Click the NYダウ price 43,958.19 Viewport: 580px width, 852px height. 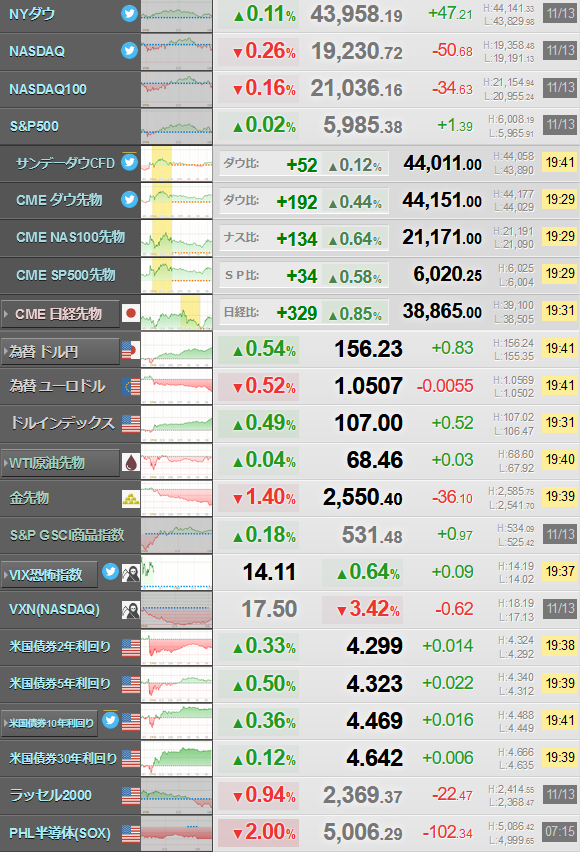tap(357, 15)
